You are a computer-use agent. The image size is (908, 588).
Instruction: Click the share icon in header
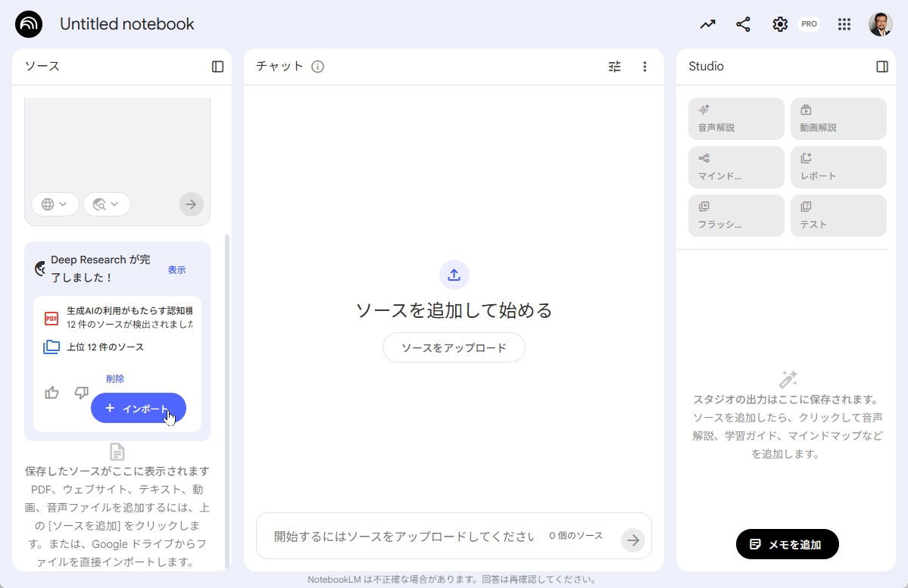click(x=743, y=24)
